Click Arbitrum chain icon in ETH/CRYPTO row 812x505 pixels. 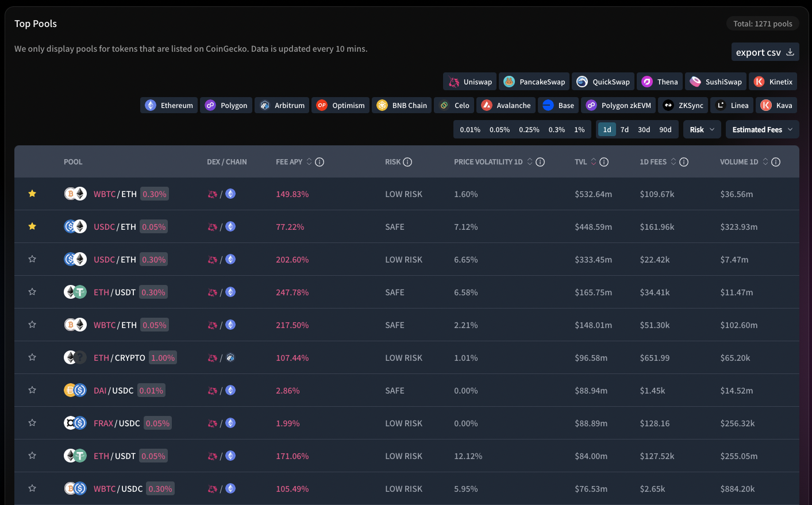230,357
